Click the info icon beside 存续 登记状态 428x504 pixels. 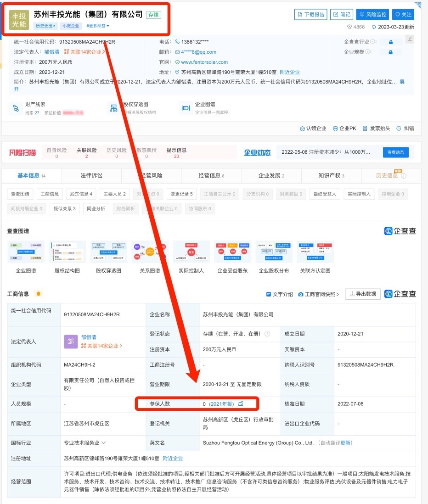267,334
